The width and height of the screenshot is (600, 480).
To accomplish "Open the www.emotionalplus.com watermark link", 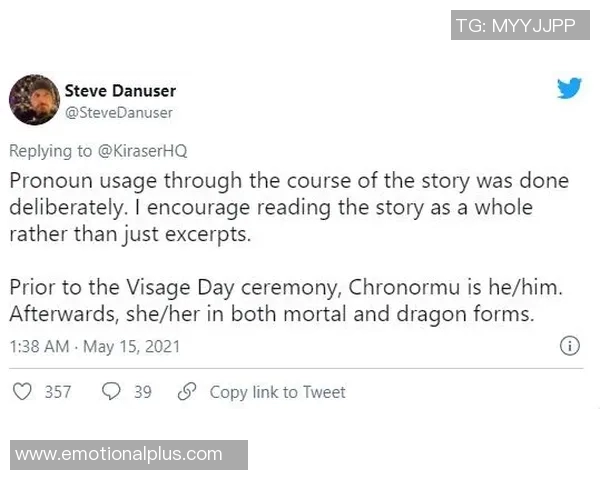I will click(119, 454).
